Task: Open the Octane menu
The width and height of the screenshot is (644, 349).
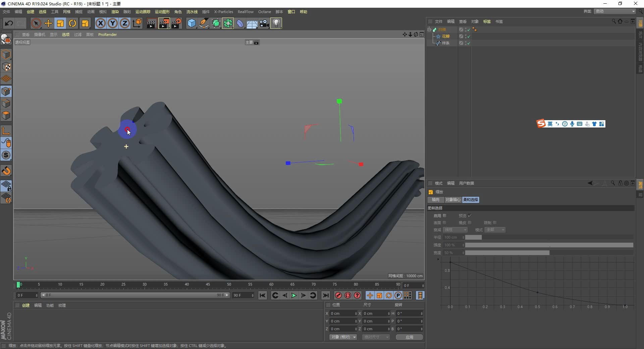Action: click(265, 11)
